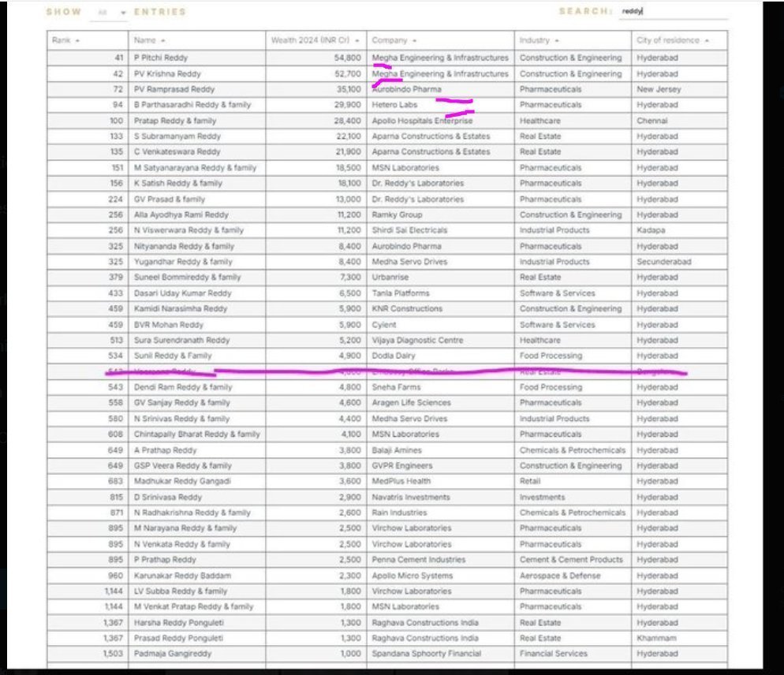Click the 'Chennai' city cell
The image size is (784, 675).
(x=679, y=121)
